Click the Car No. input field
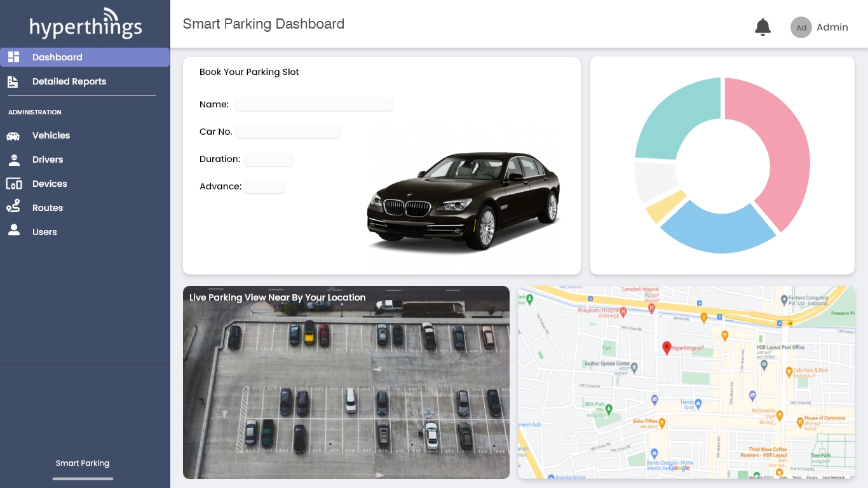Screen dimensions: 868x488 [287, 132]
